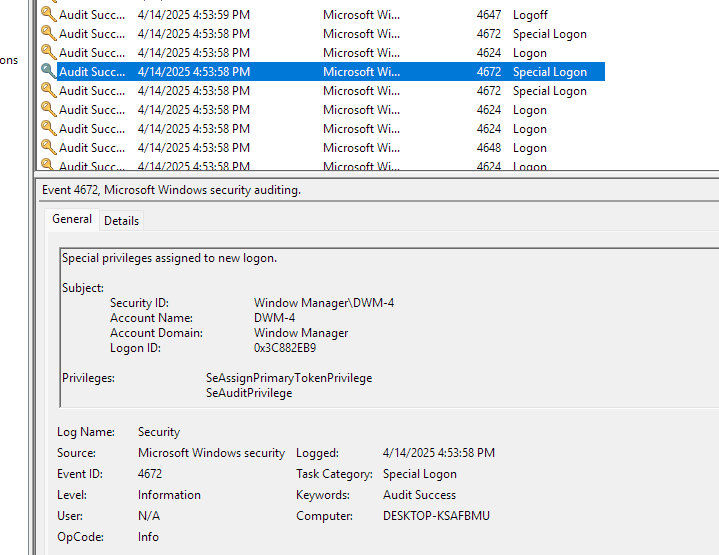Click key icon of 4624 row directly above 4648 row
719x555 pixels.
click(x=49, y=128)
